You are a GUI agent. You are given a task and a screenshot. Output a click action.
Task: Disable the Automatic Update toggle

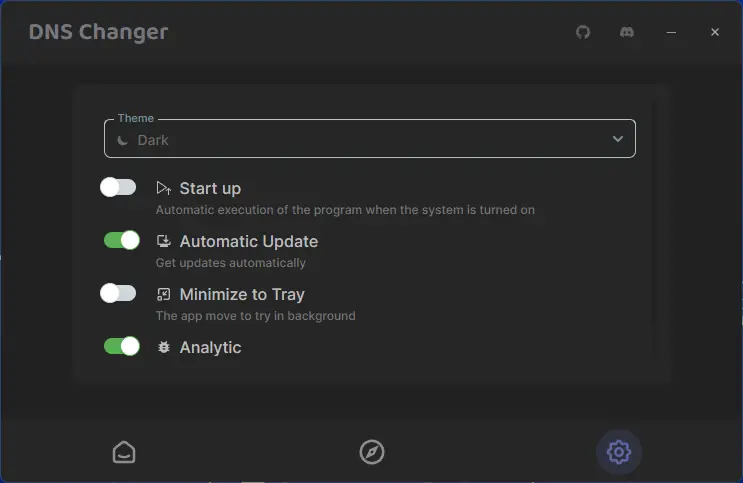pyautogui.click(x=122, y=240)
